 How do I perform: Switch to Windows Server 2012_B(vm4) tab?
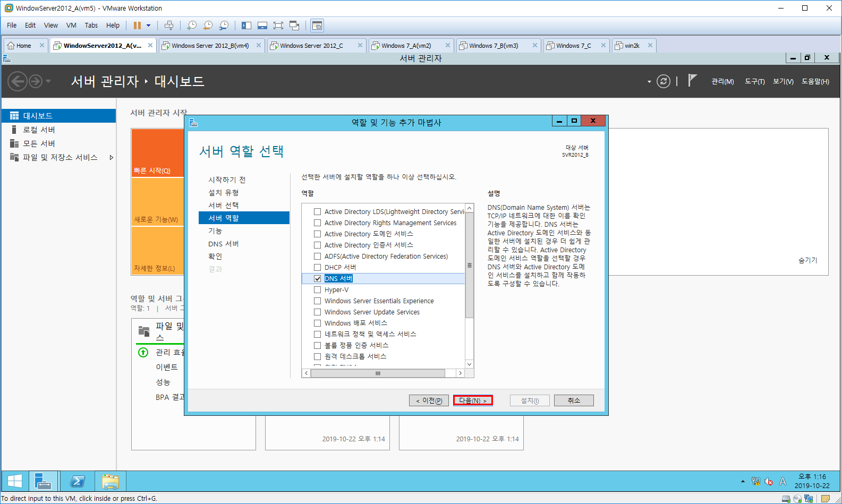210,46
